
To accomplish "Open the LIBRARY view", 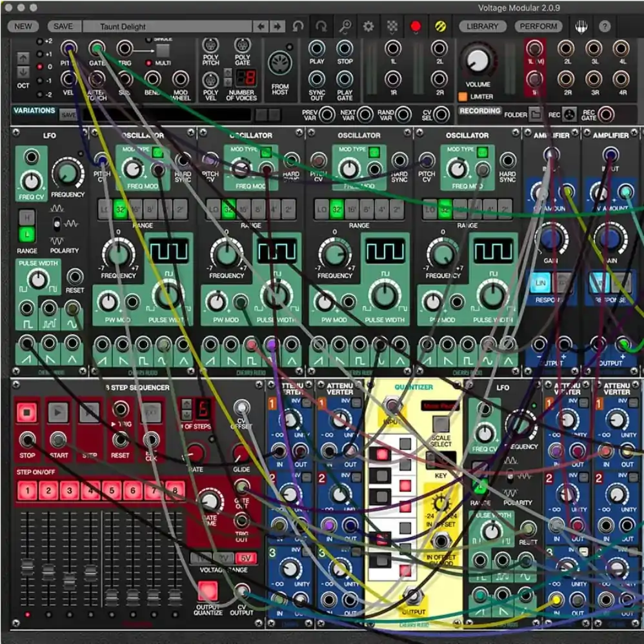I will tap(482, 26).
